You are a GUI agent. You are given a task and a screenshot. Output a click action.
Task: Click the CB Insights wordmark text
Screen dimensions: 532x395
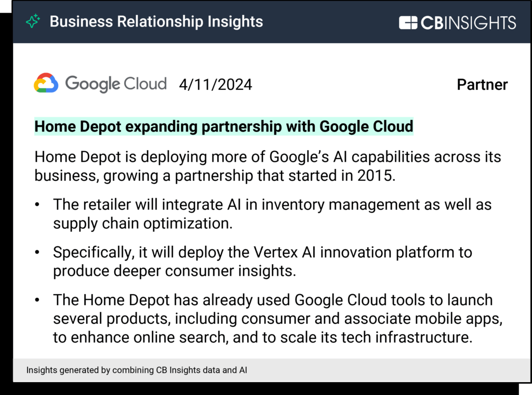tap(469, 23)
